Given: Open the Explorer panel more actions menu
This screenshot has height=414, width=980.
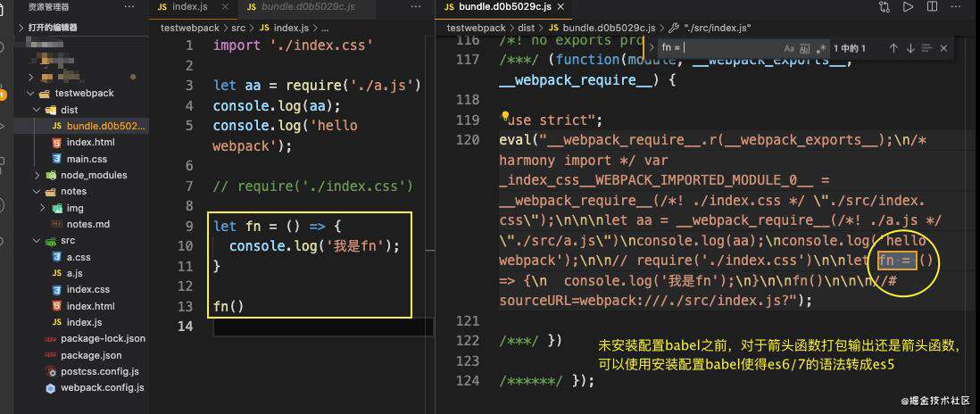Looking at the screenshot, I should [x=129, y=7].
